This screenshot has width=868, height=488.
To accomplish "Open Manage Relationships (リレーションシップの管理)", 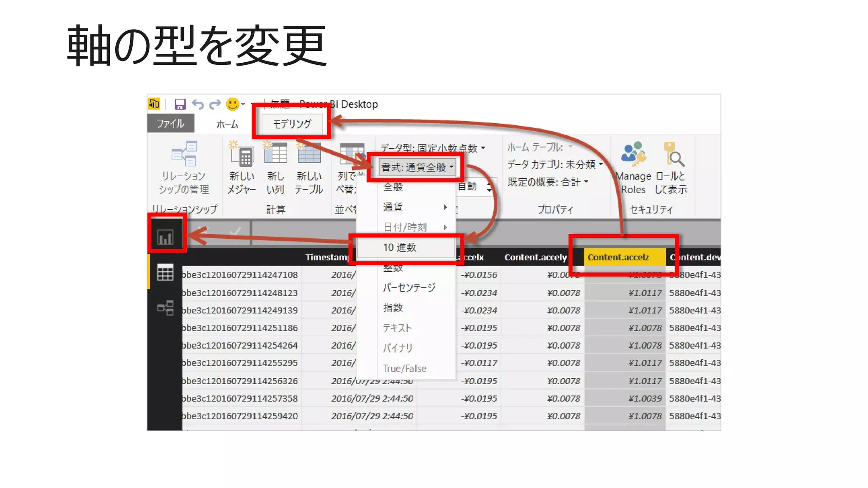I will pyautogui.click(x=184, y=168).
